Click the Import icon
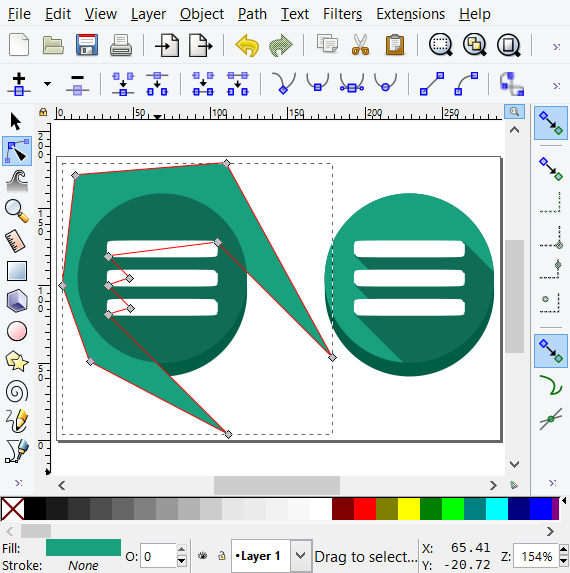Viewport: 570px width, 573px height. 167,45
